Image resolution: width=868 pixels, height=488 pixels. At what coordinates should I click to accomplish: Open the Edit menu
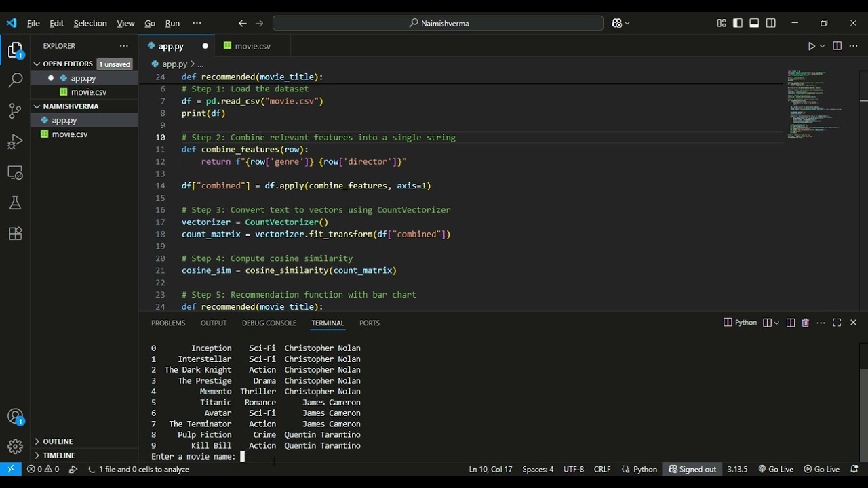pos(56,23)
